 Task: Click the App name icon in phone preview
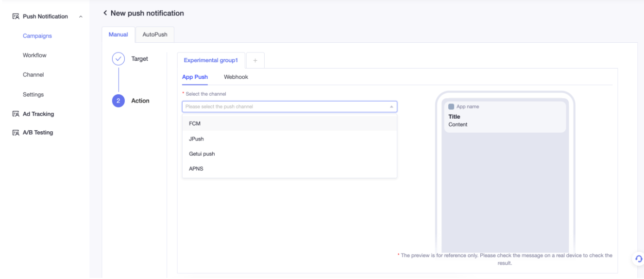451,106
